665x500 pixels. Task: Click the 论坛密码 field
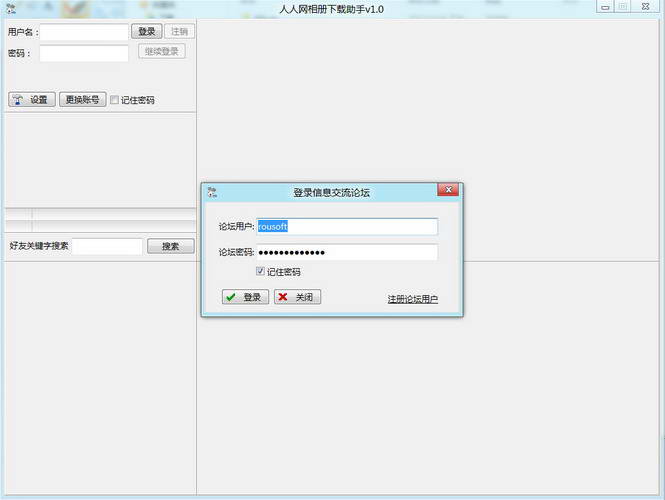coord(347,252)
